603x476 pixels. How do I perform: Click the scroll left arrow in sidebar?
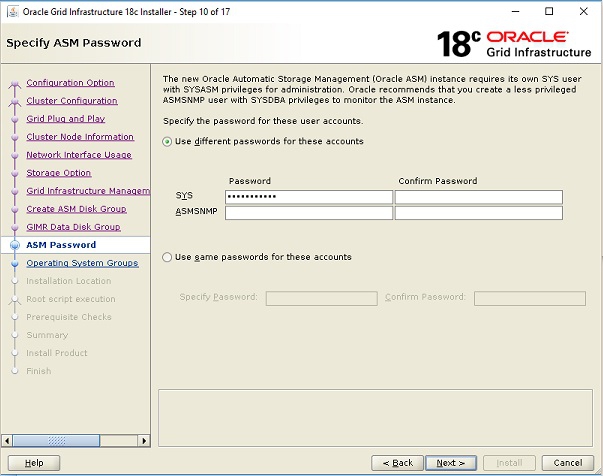(7, 441)
